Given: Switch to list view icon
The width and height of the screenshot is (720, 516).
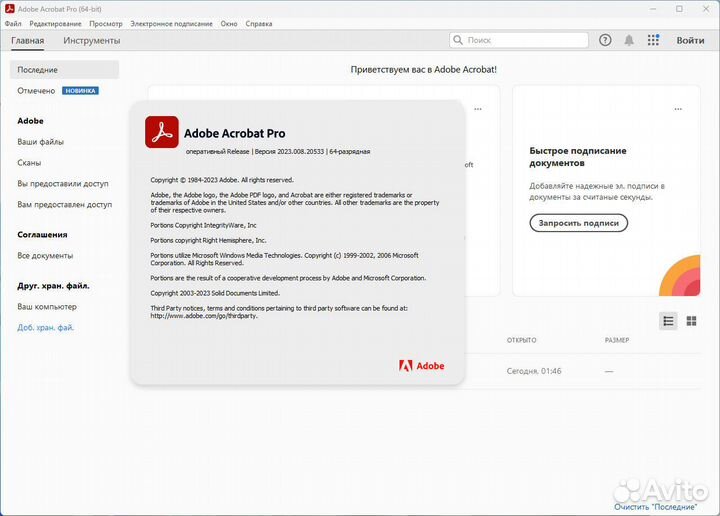Looking at the screenshot, I should coord(668,321).
